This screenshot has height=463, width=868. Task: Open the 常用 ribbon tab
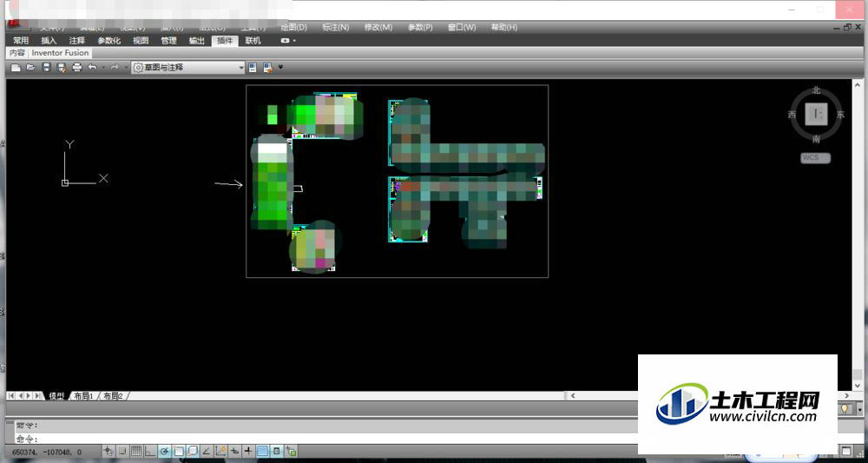click(x=21, y=41)
